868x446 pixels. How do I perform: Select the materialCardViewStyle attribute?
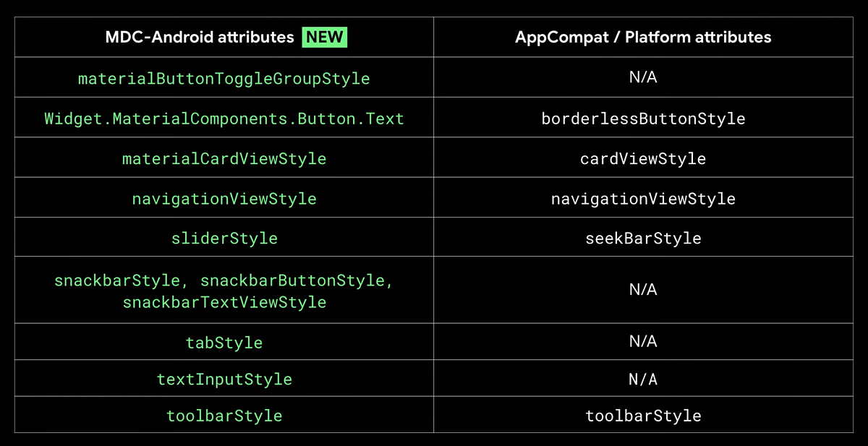[x=224, y=158]
